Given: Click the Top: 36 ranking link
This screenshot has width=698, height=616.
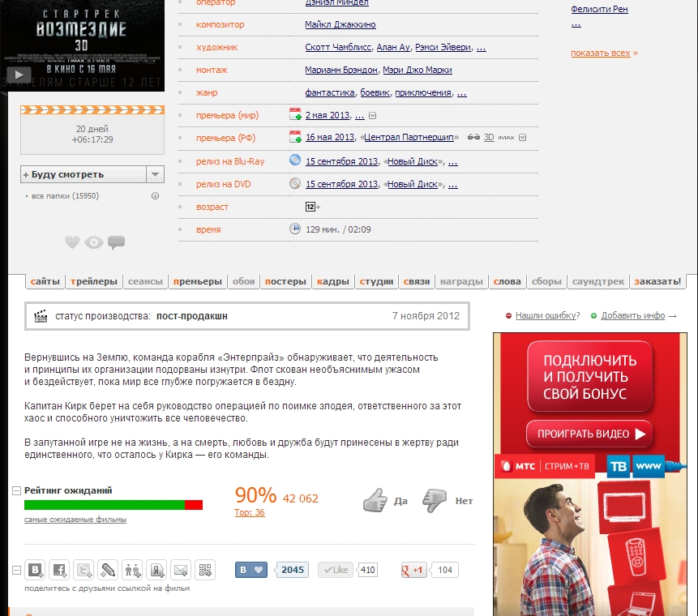Looking at the screenshot, I should (x=250, y=512).
